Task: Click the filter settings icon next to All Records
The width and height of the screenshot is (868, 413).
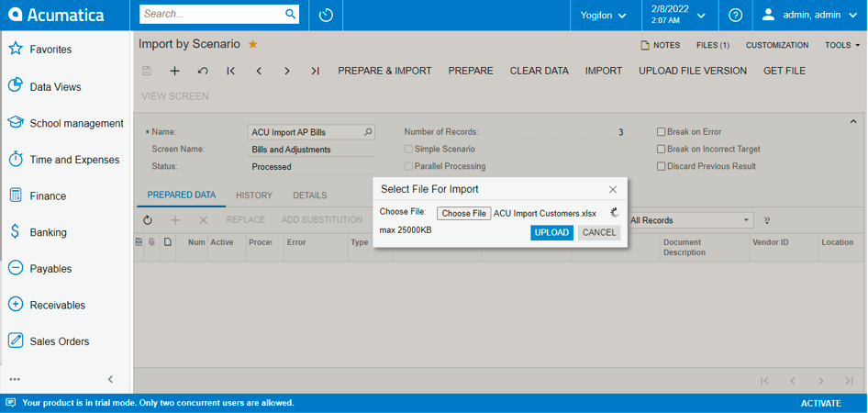Action: (767, 219)
